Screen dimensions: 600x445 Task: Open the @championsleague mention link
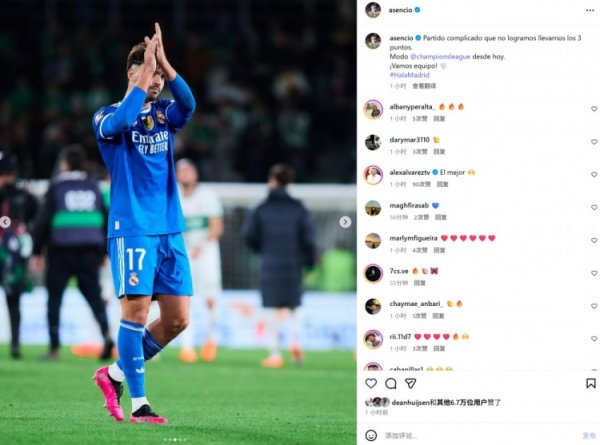[x=440, y=57]
